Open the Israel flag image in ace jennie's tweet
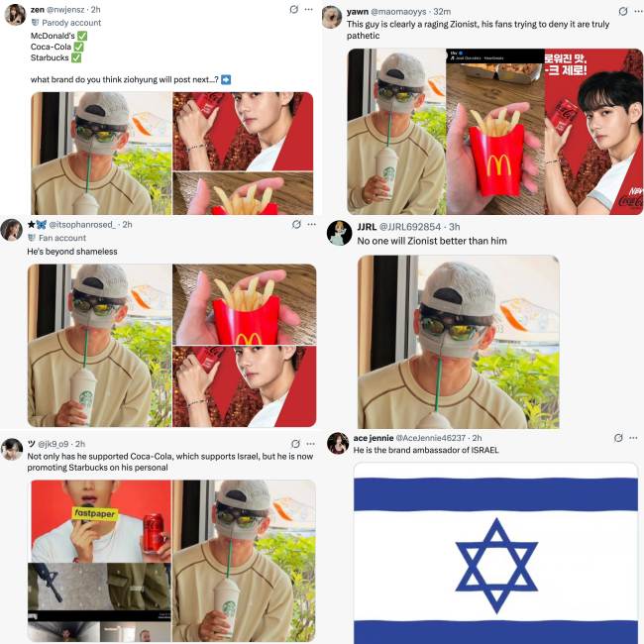Screen dimensions: 644x644 [x=495, y=553]
